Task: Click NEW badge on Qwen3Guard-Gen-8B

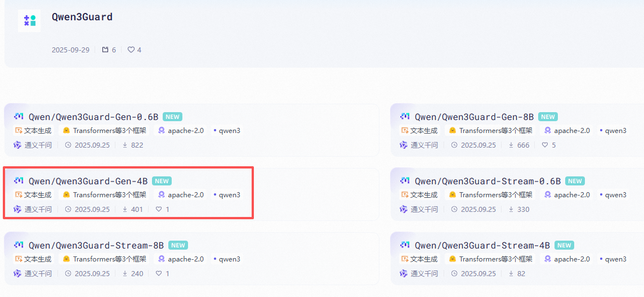Action: click(548, 117)
